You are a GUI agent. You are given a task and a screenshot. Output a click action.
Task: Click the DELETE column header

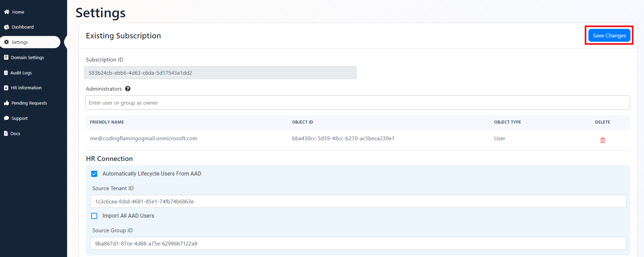[x=602, y=122]
